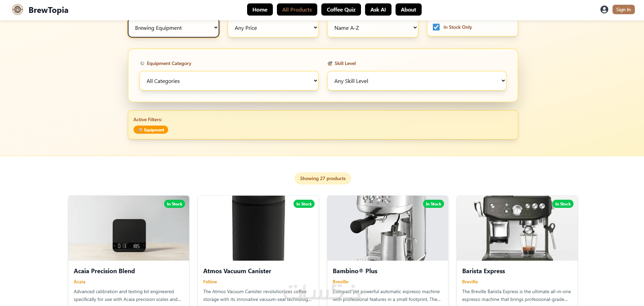This screenshot has height=306, width=644.
Task: Click the Sign In button
Action: tap(624, 9)
